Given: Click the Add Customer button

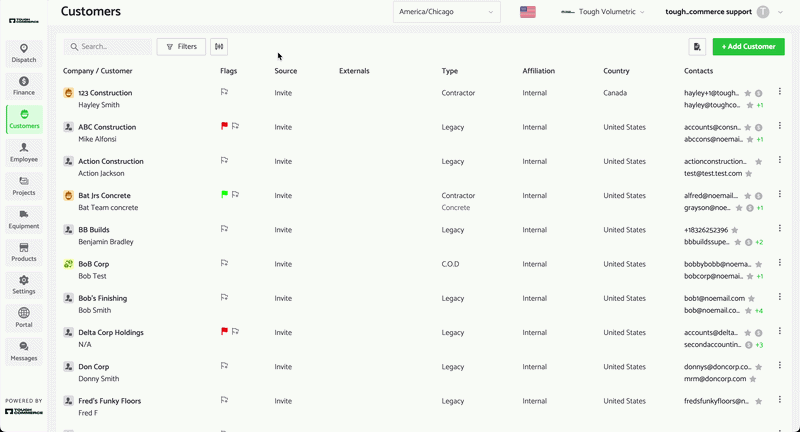Looking at the screenshot, I should coord(748,46).
